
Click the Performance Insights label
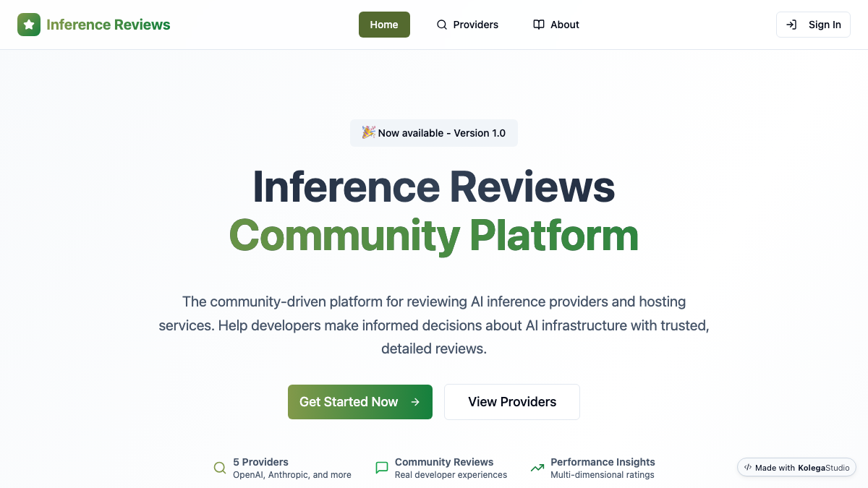coord(603,462)
